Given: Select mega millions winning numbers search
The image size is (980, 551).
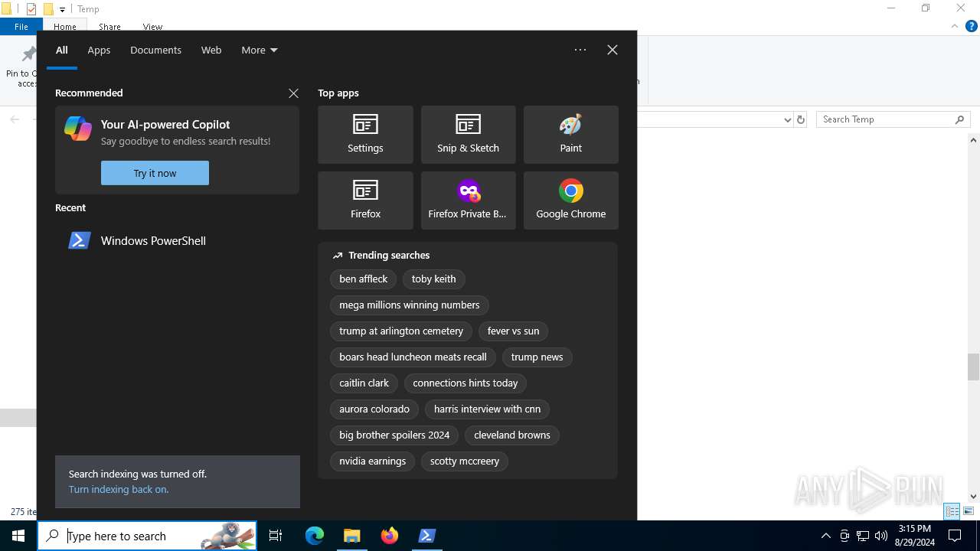Looking at the screenshot, I should (410, 305).
